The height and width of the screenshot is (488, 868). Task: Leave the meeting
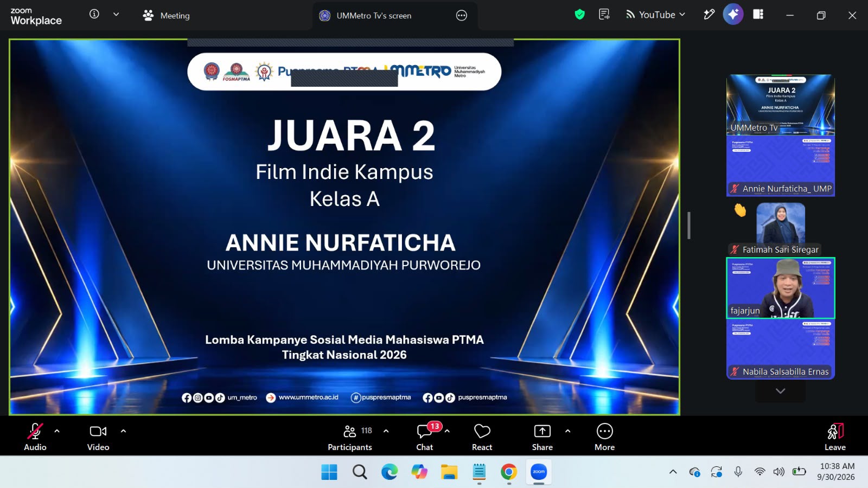[x=835, y=436]
